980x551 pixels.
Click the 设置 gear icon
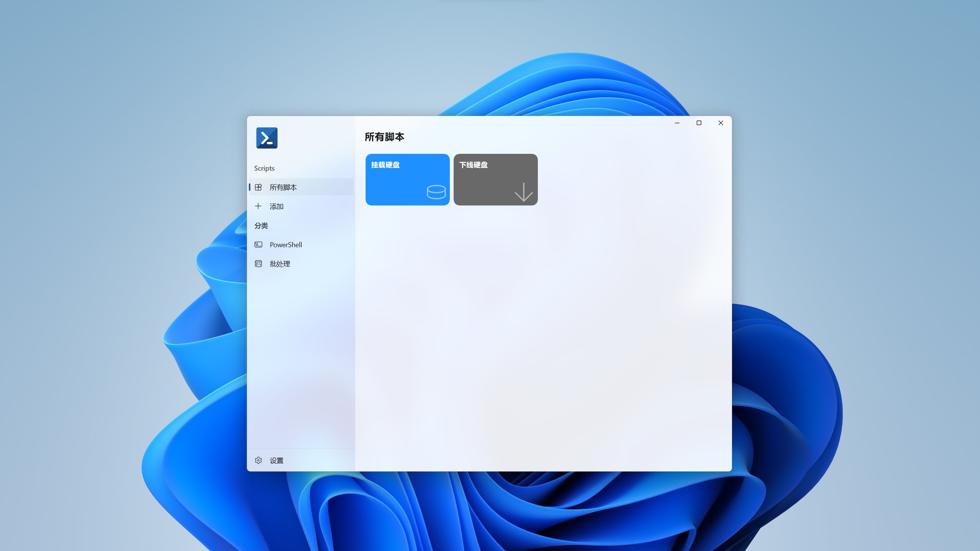click(258, 460)
